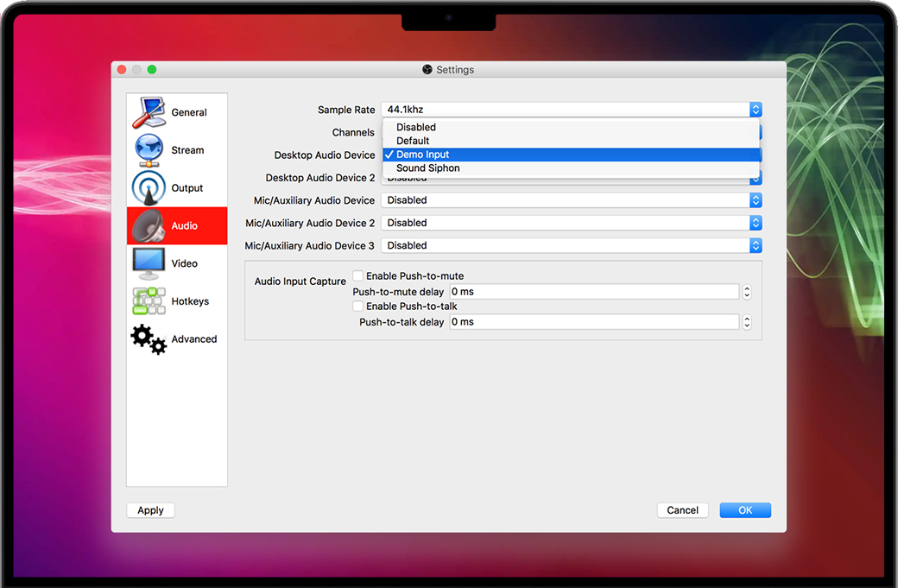Image resolution: width=898 pixels, height=588 pixels.
Task: Click the Audio speaker icon
Action: (148, 226)
